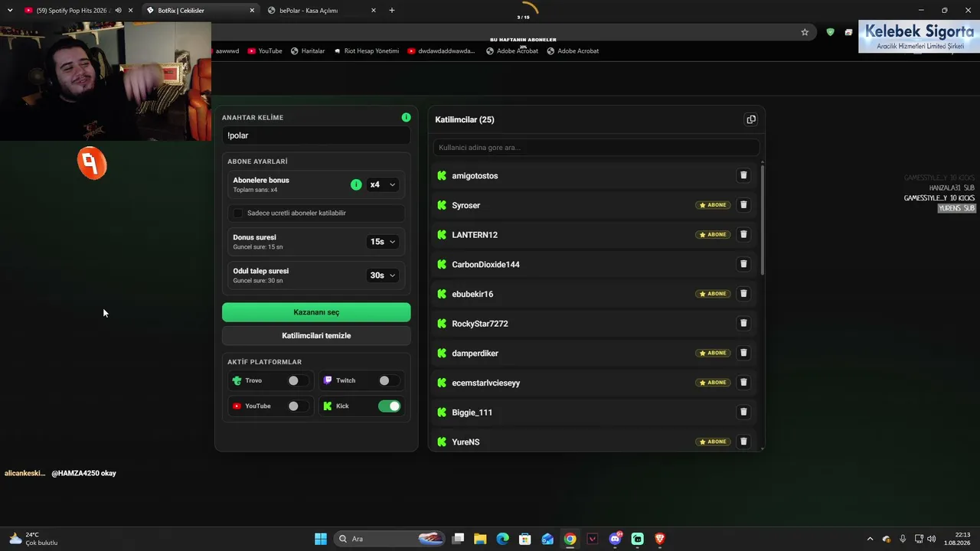This screenshot has width=980, height=551.
Task: Click Kick logo beside amigotostos
Action: 442,175
